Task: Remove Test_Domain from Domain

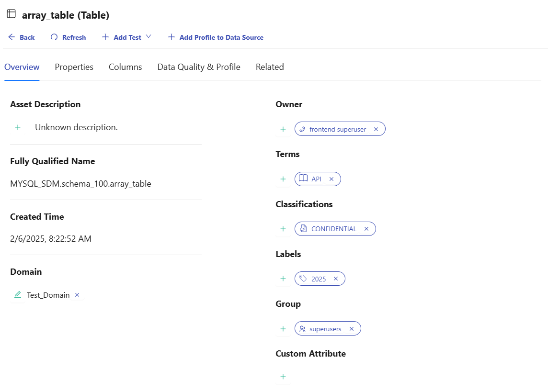Action: [77, 295]
